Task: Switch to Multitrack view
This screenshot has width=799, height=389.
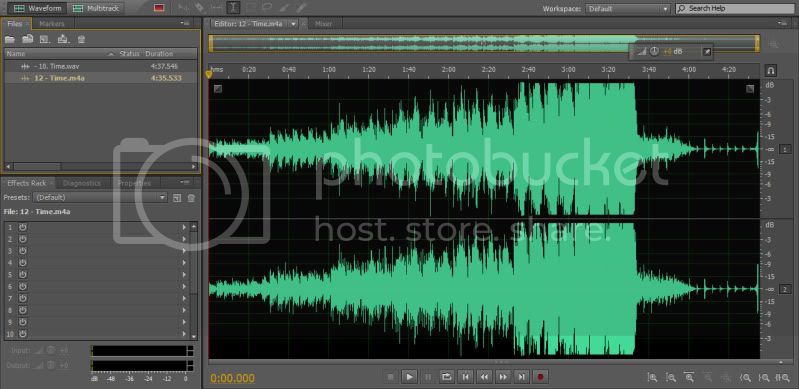Action: tap(96, 8)
